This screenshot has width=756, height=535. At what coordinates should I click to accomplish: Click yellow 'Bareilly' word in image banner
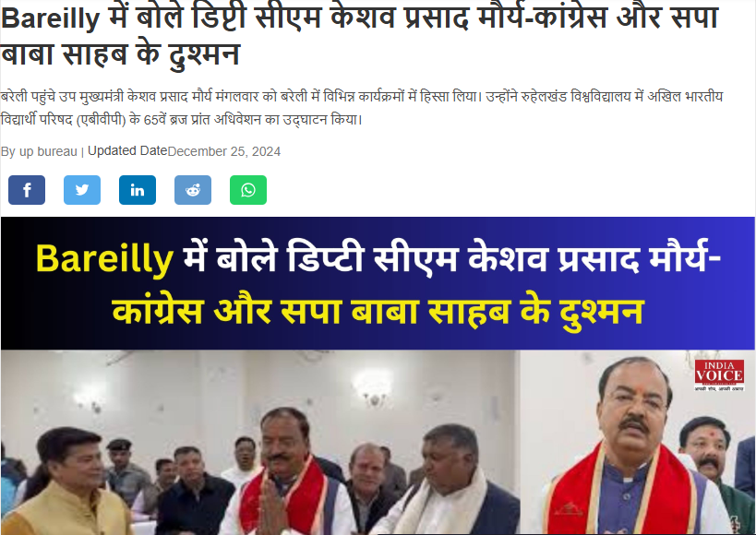pyautogui.click(x=104, y=259)
